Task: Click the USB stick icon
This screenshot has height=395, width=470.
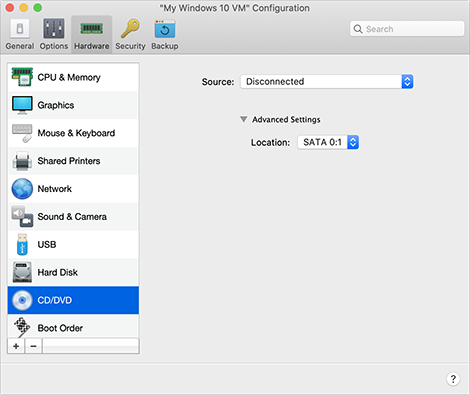Action: click(x=22, y=244)
